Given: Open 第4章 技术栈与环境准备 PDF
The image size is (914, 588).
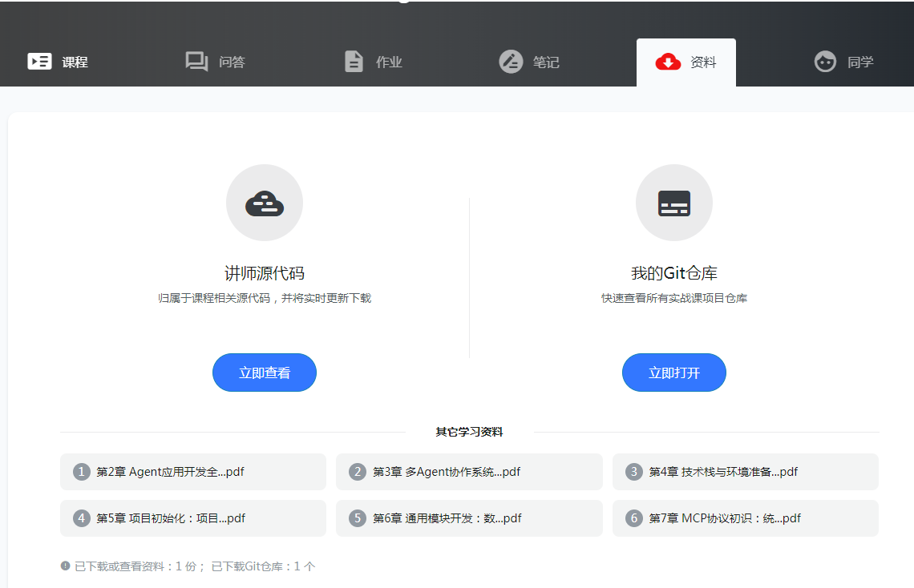Looking at the screenshot, I should tap(745, 472).
